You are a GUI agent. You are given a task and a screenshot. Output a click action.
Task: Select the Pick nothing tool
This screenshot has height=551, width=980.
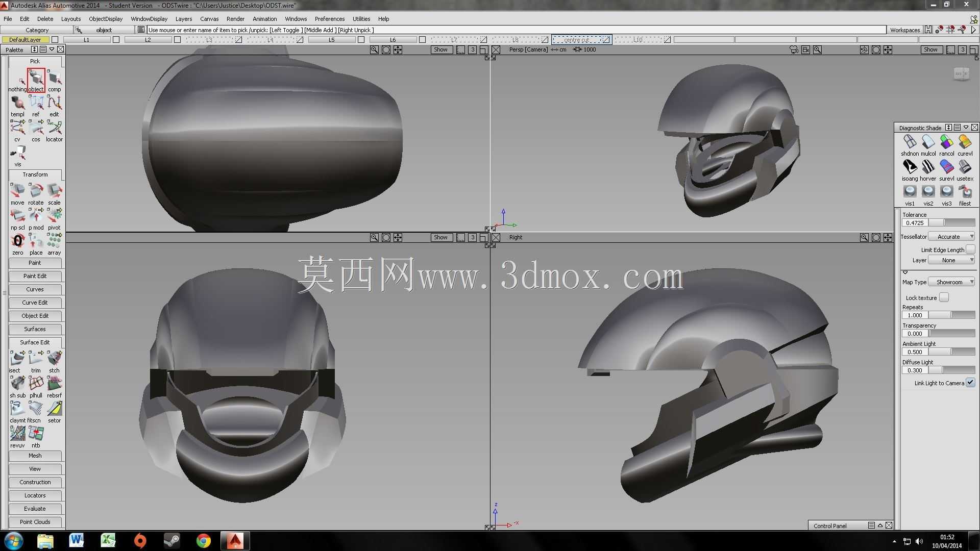point(17,81)
